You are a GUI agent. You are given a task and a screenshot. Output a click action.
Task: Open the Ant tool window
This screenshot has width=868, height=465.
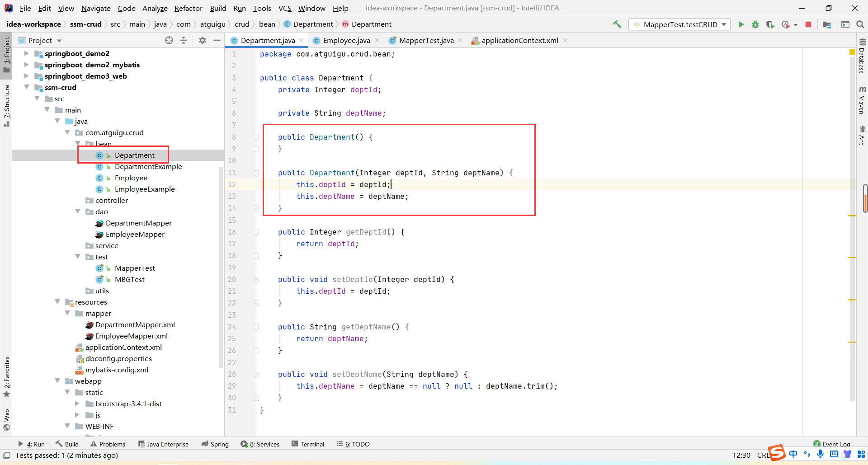point(862,136)
